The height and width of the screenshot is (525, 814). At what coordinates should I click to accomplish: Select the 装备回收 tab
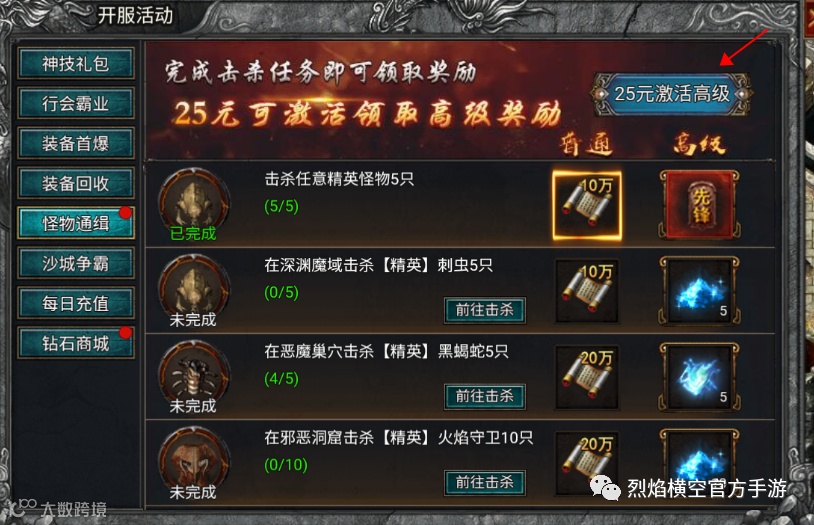point(76,183)
